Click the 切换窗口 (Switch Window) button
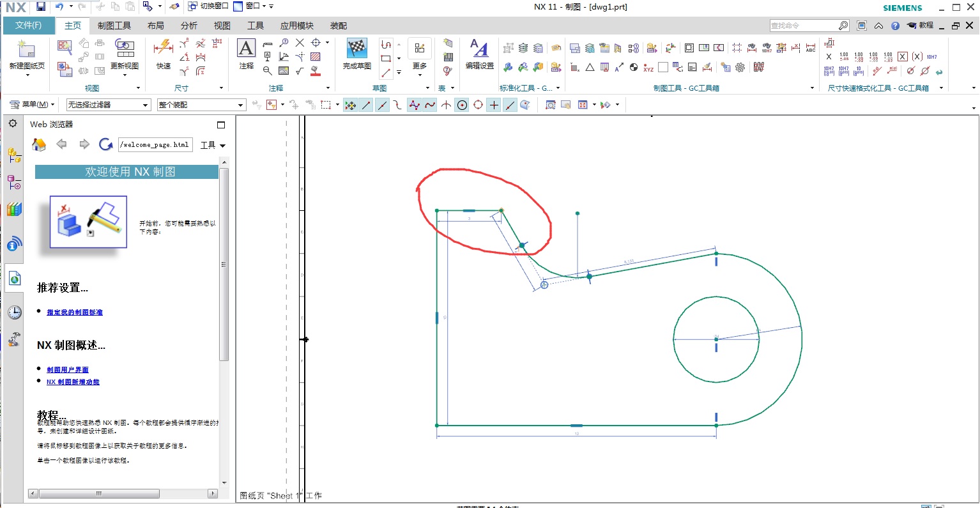This screenshot has width=980, height=508. pyautogui.click(x=208, y=6)
